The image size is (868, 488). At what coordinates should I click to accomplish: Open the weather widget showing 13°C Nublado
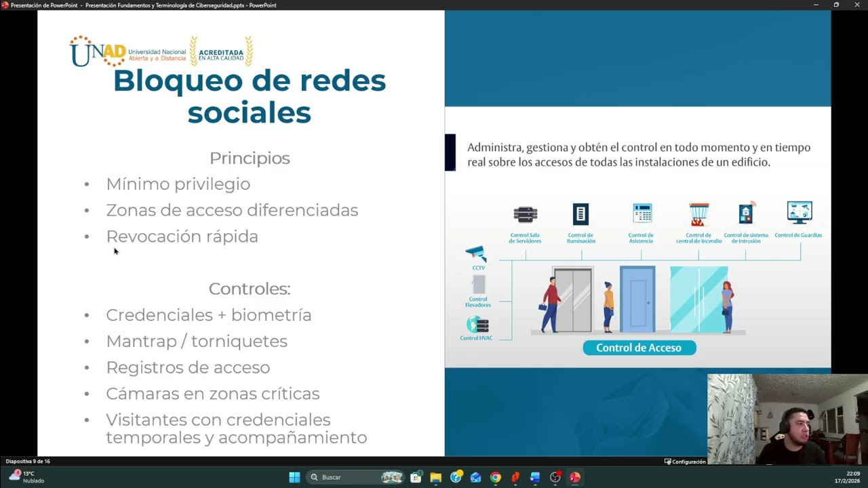(27, 477)
